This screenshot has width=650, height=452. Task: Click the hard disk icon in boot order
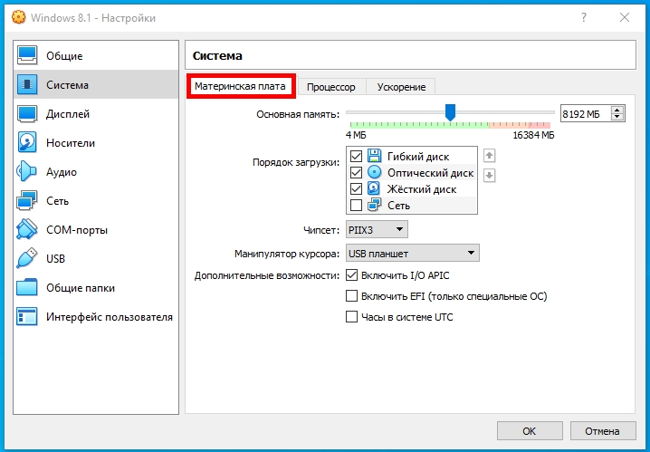[374, 189]
